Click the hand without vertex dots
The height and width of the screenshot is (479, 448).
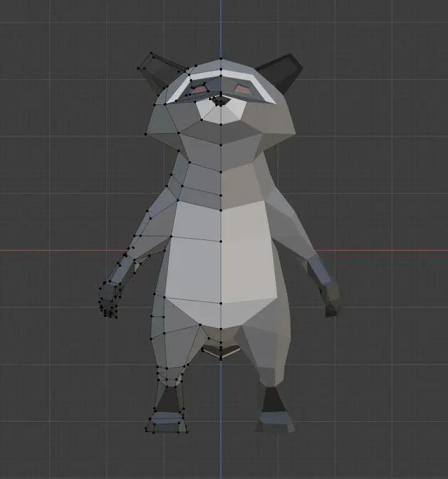tap(330, 299)
